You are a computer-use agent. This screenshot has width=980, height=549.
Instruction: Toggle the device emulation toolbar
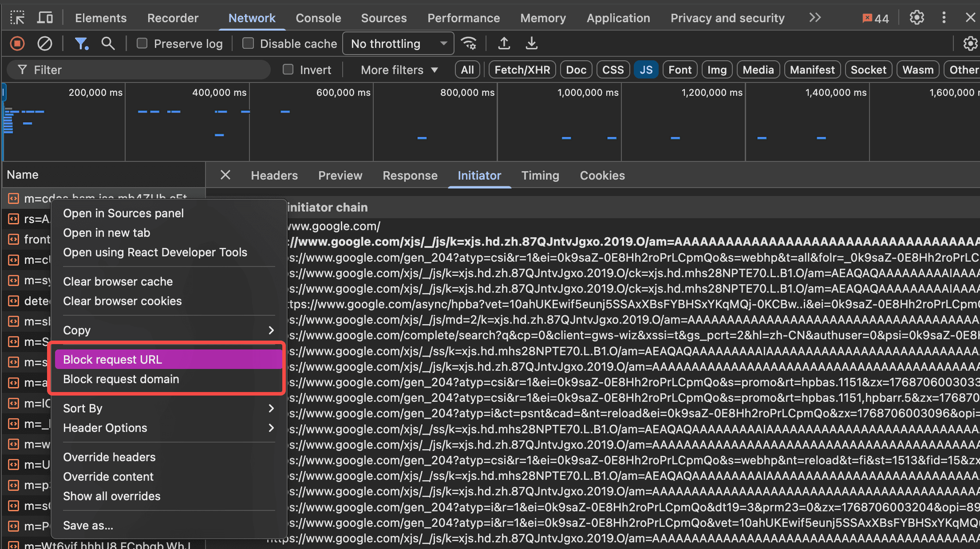click(44, 17)
